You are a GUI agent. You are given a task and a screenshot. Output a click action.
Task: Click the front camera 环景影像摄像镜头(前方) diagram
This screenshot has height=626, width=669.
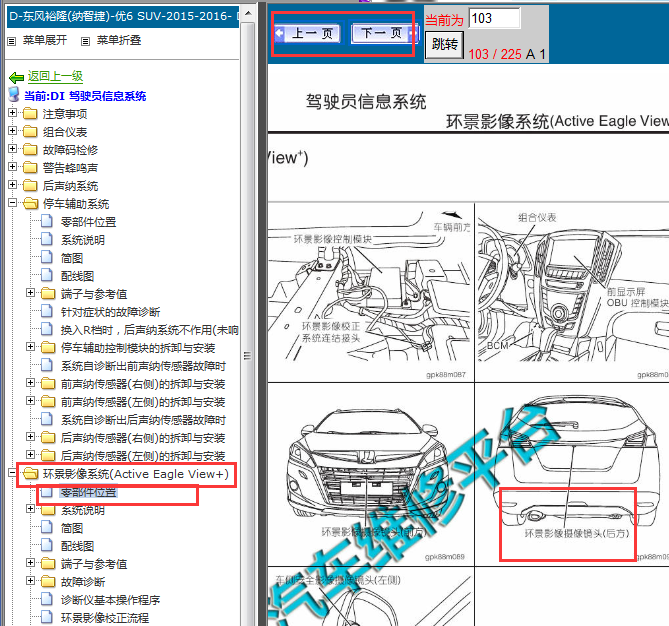pyautogui.click(x=371, y=475)
